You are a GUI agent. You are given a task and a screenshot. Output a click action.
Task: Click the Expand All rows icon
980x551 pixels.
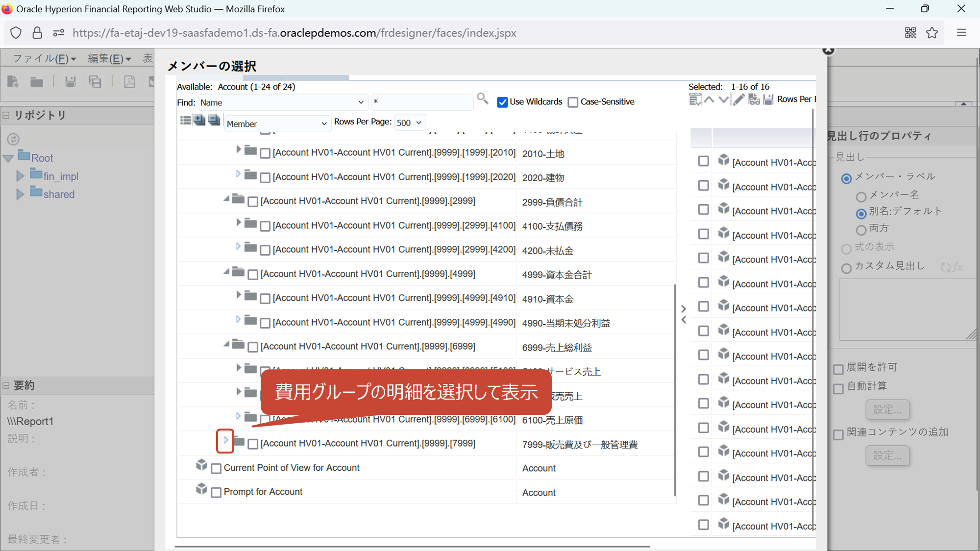[199, 120]
